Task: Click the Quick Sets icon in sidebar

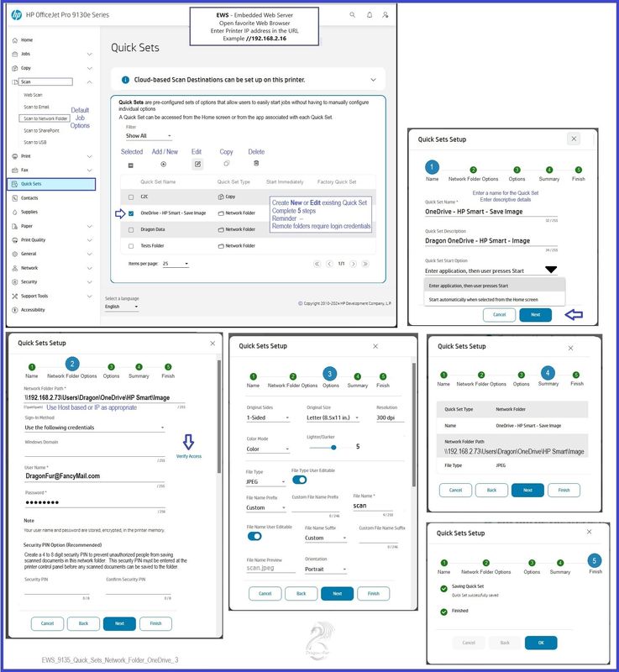Action: click(x=15, y=184)
